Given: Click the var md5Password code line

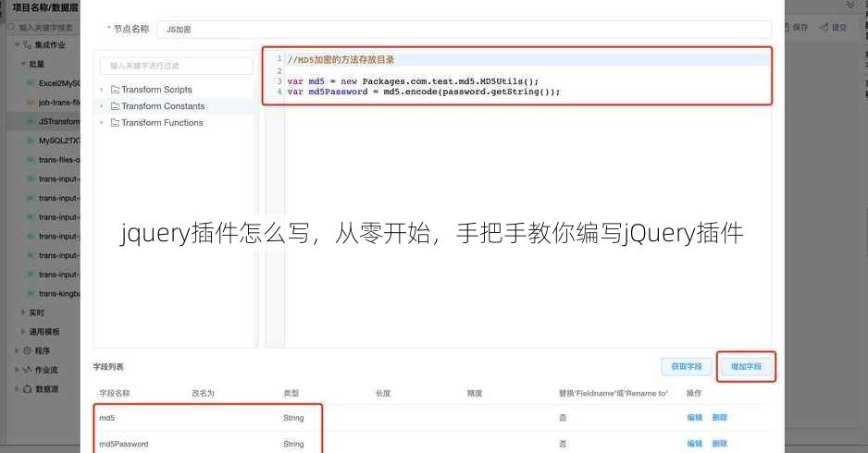Looking at the screenshot, I should tap(424, 92).
